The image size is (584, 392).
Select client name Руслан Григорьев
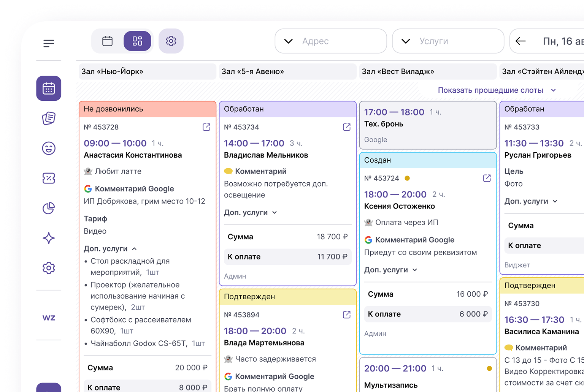(538, 155)
